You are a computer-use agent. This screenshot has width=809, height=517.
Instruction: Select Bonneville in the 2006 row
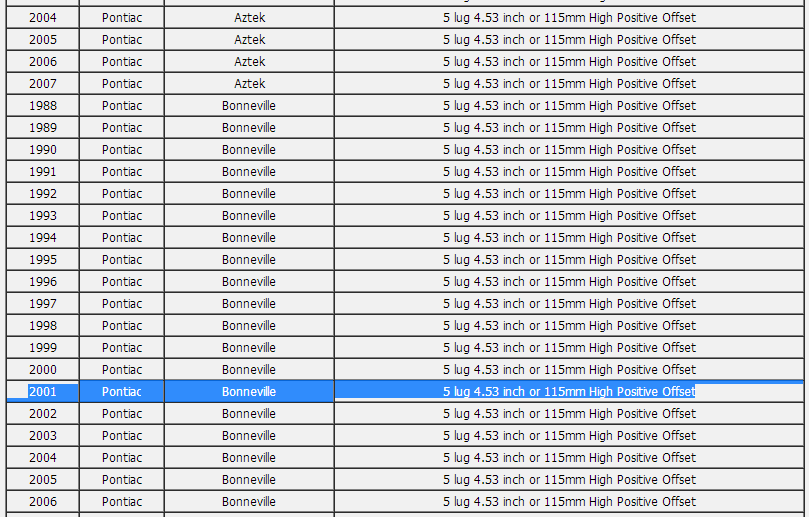[249, 502]
